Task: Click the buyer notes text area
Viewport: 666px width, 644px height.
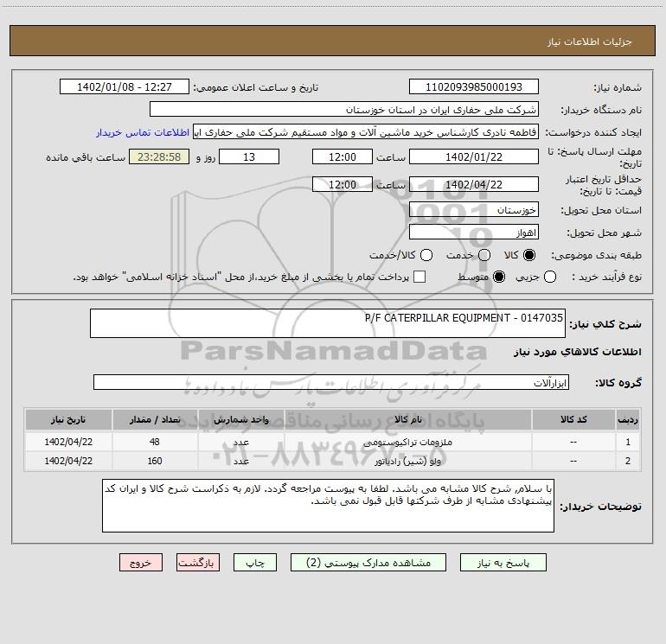Action: 328,506
